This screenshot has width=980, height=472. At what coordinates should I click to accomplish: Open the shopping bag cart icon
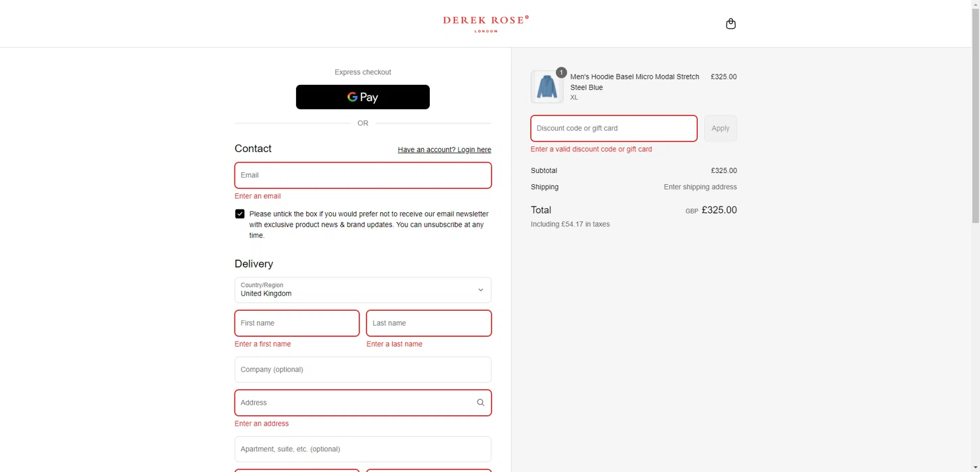point(730,24)
